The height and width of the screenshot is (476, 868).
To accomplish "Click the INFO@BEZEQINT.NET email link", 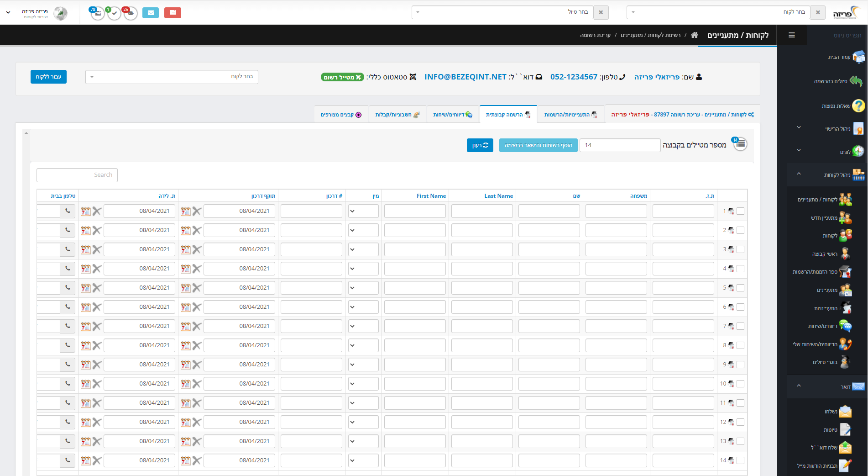I will pos(465,77).
